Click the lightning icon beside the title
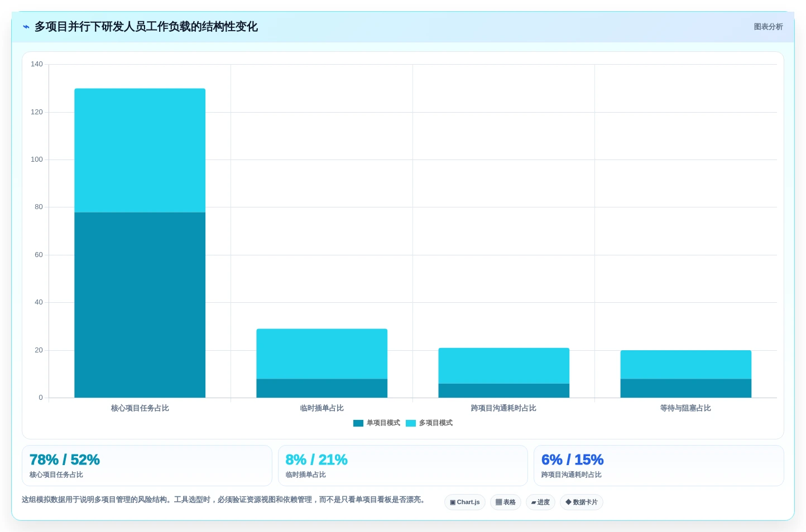 pos(26,27)
